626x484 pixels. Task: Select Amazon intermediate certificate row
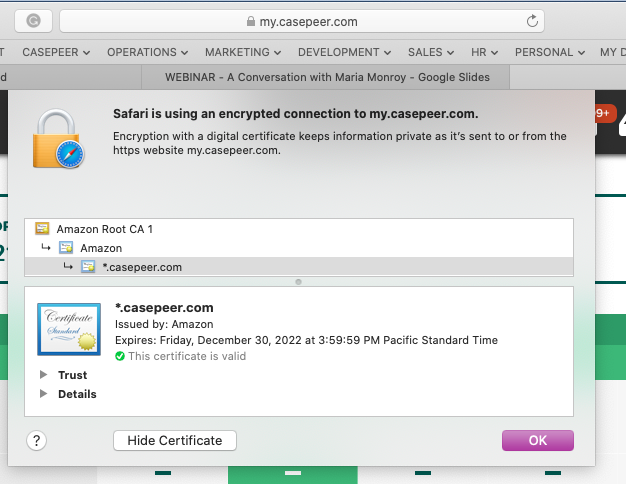click(299, 248)
